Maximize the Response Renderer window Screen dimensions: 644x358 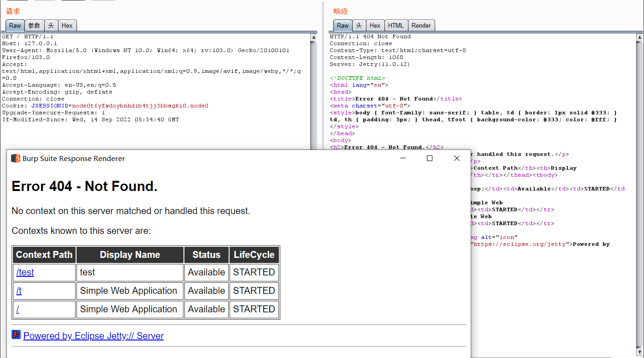pos(430,158)
